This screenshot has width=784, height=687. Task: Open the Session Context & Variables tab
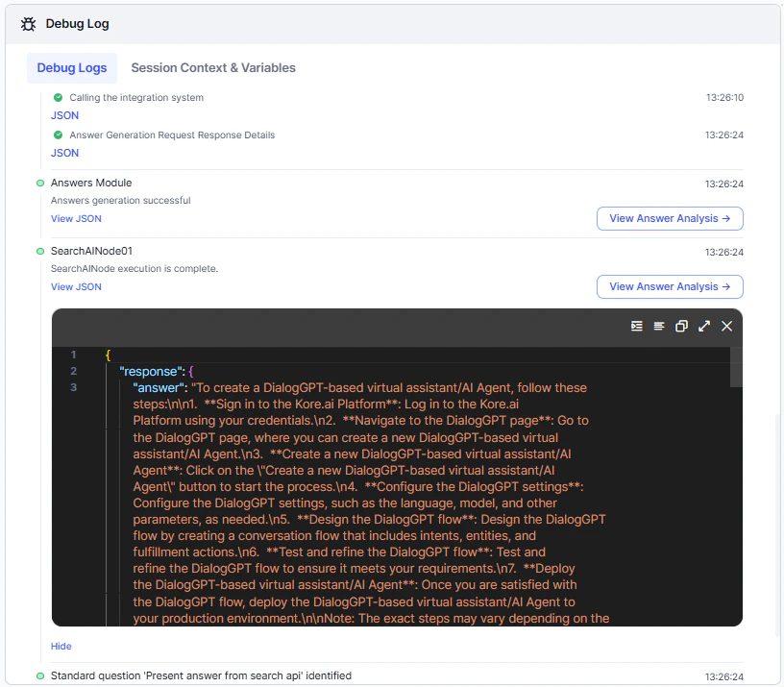pyautogui.click(x=212, y=67)
